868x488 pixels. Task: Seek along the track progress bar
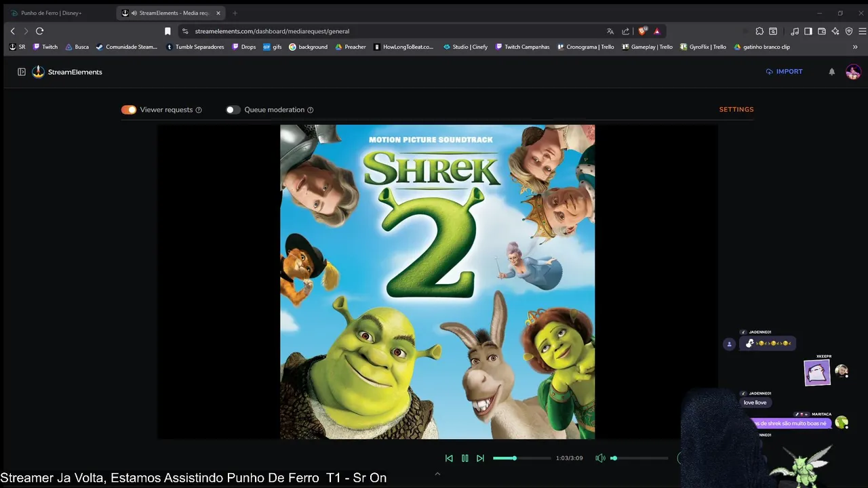tap(521, 458)
